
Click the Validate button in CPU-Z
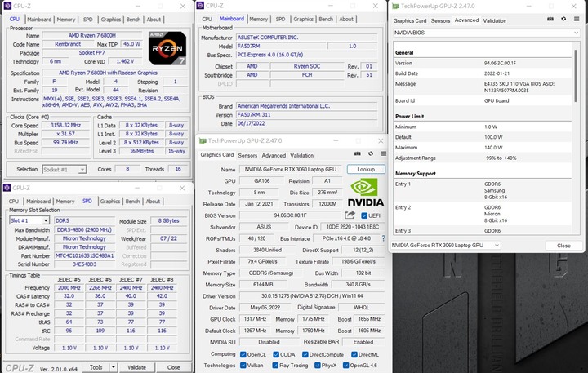tap(136, 367)
